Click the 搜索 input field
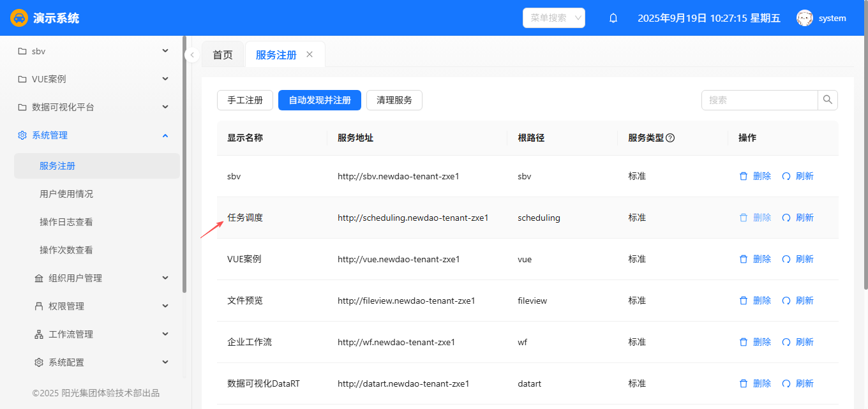Screen dimensions: 868x409 tap(759, 100)
